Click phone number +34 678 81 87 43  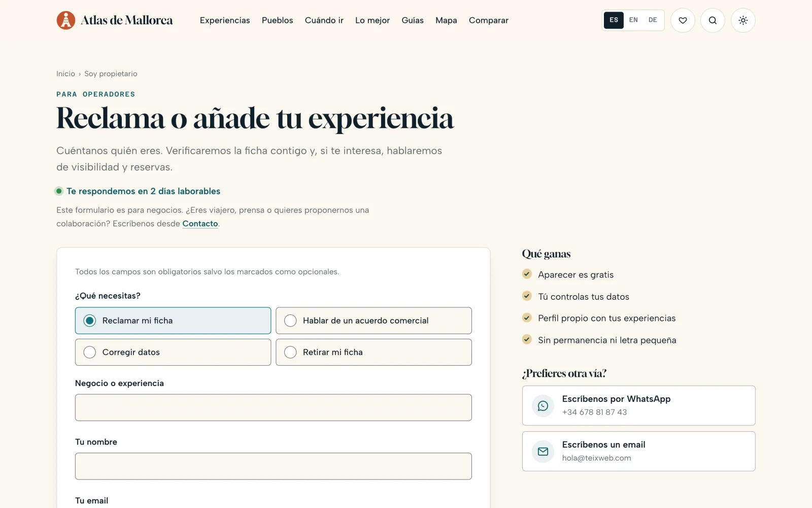pyautogui.click(x=594, y=412)
